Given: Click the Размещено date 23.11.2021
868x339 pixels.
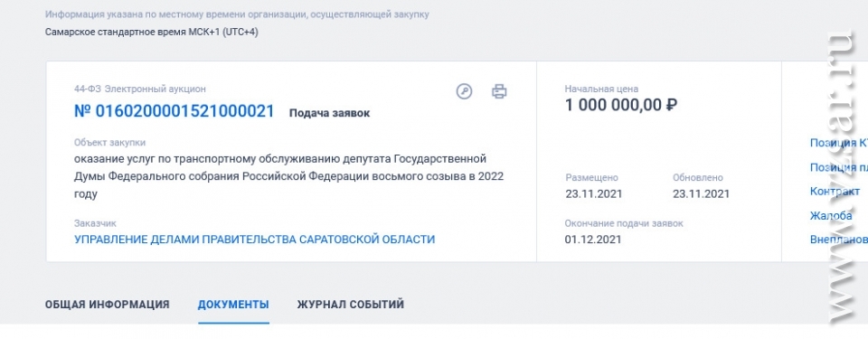Looking at the screenshot, I should point(593,193).
